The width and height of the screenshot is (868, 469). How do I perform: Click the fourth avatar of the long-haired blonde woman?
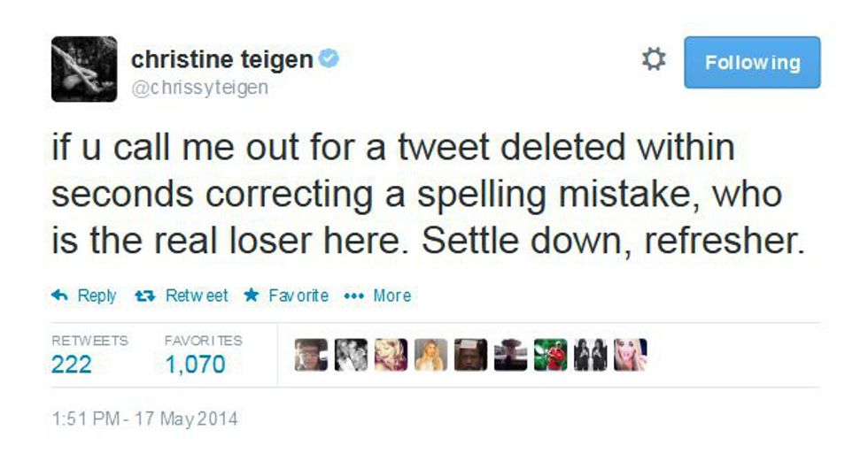pyautogui.click(x=430, y=355)
